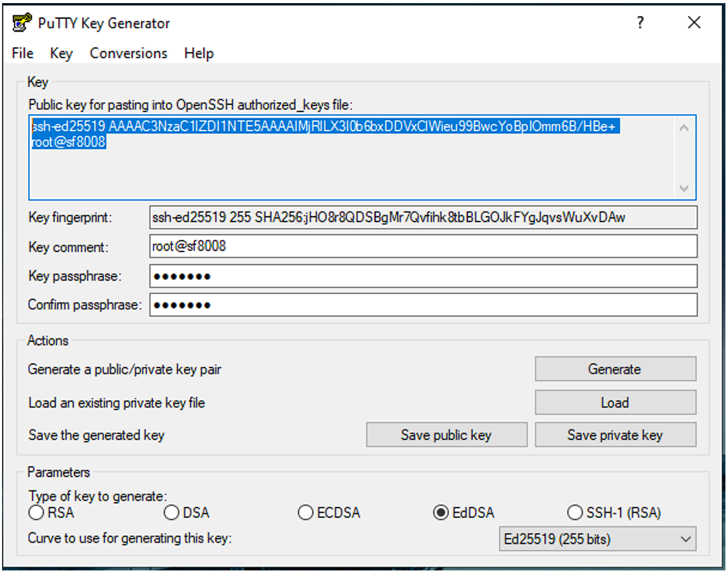Select the EdDSA key type option
The width and height of the screenshot is (728, 573).
click(x=441, y=513)
